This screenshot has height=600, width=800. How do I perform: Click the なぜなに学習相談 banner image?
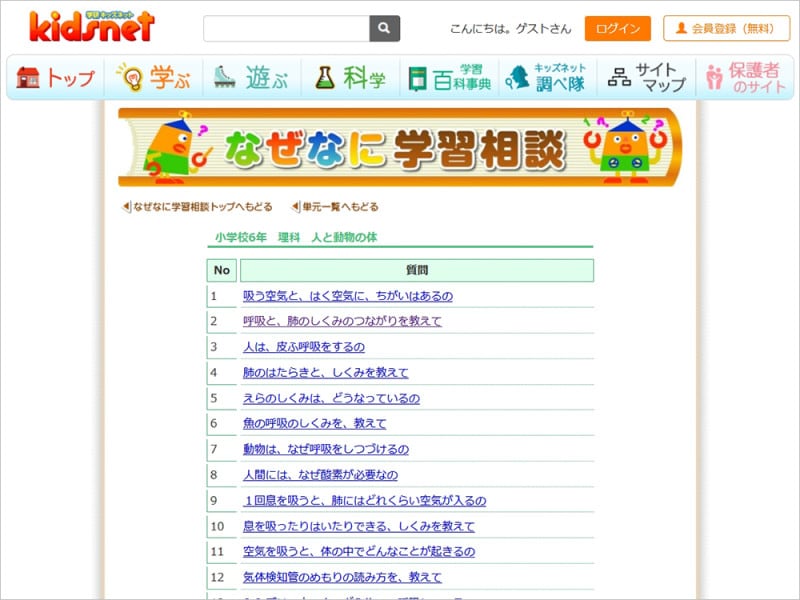[x=400, y=147]
